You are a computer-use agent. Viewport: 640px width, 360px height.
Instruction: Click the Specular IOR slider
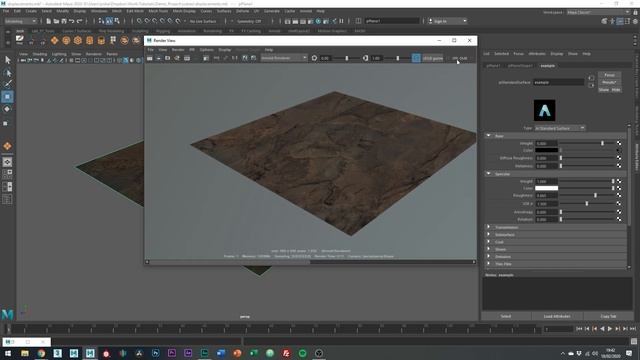(587, 203)
